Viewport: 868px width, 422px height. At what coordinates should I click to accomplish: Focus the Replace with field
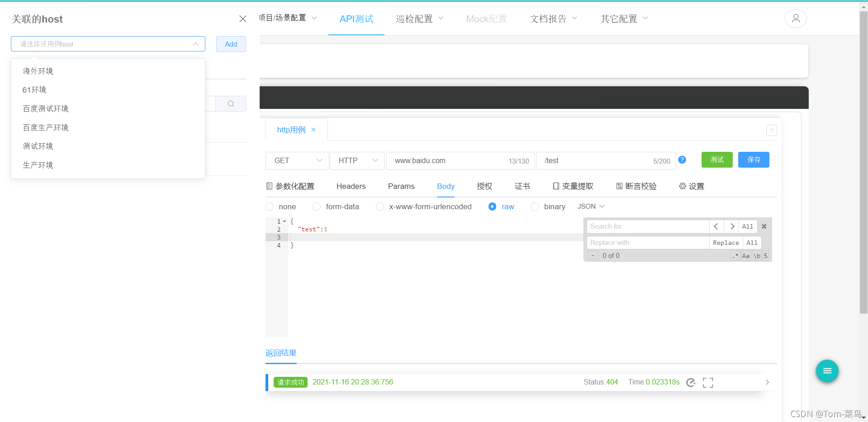648,243
